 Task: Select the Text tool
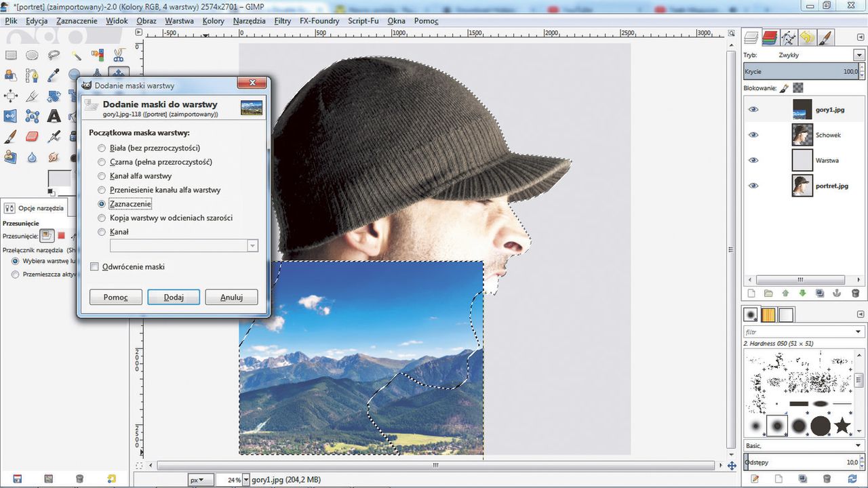(x=54, y=116)
